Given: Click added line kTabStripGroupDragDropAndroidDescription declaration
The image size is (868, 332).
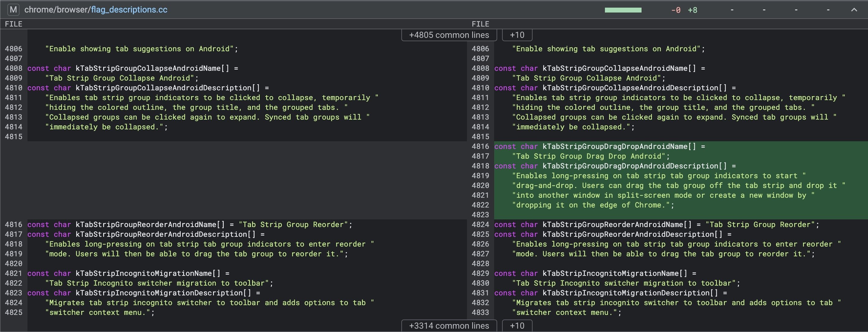Looking at the screenshot, I should [615, 166].
